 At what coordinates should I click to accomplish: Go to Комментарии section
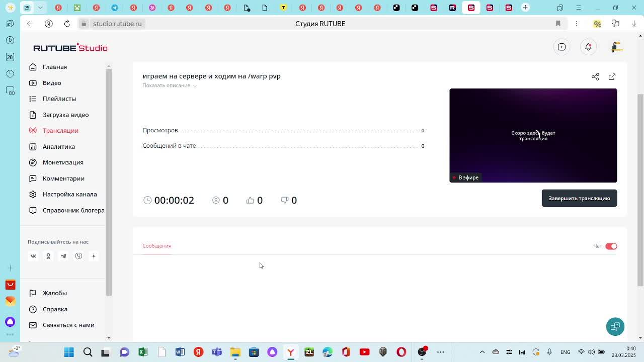[x=63, y=178]
